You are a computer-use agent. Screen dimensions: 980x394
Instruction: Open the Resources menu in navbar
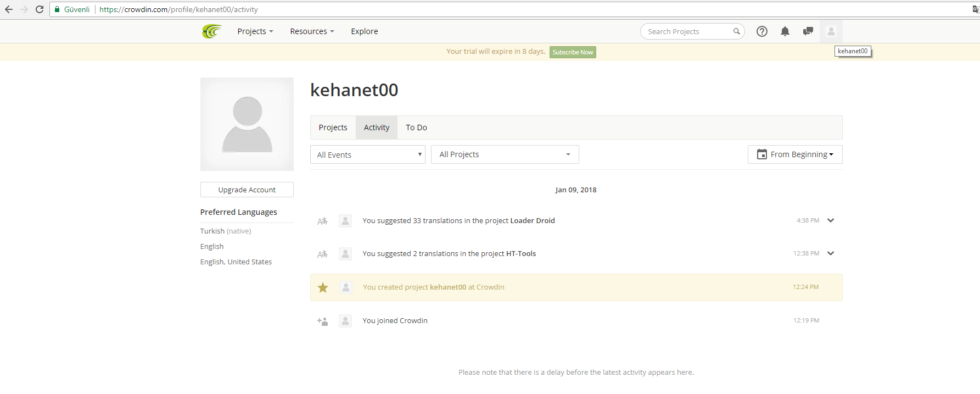[x=312, y=31]
